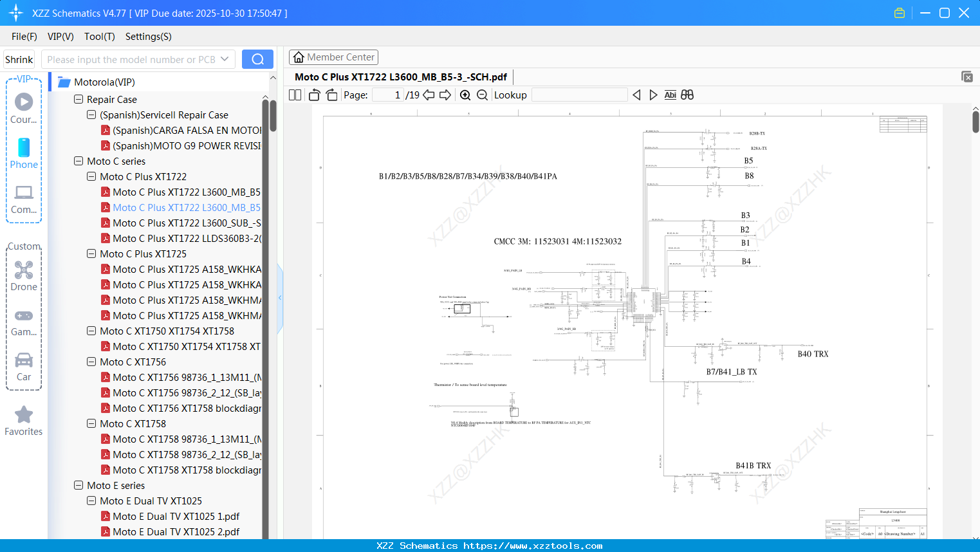Collapse the left panel with splitter arrow
This screenshot has width=980, height=552.
pyautogui.click(x=280, y=298)
